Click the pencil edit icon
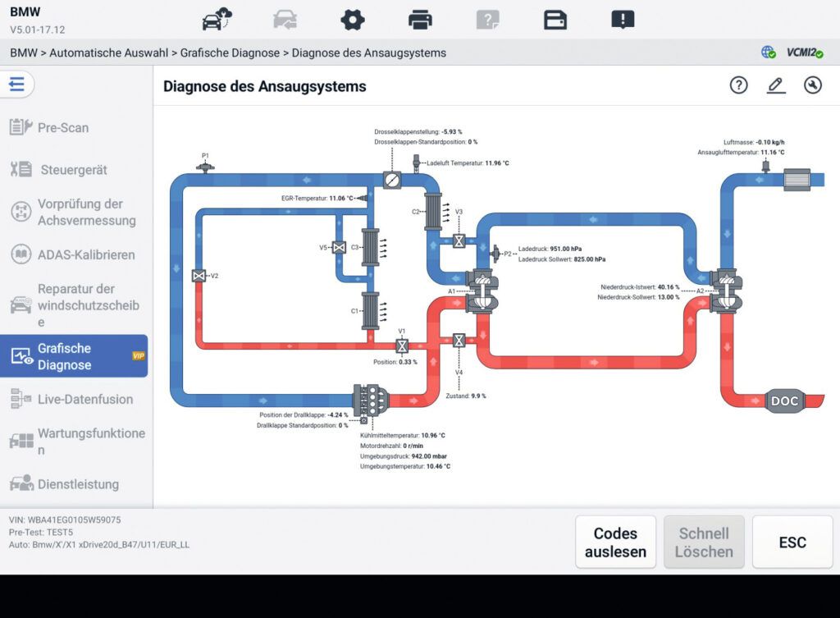Viewport: 840px width, 618px height. click(776, 85)
